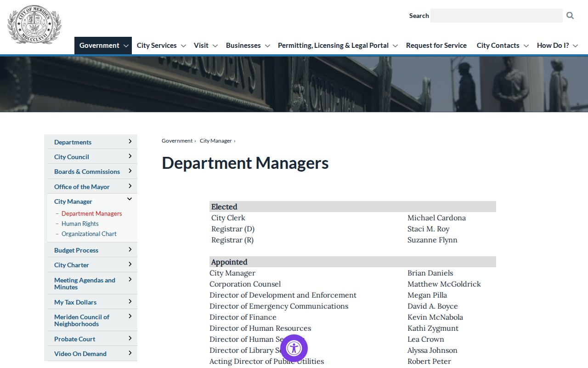The image size is (588, 368).
Task: Expand the chevron next to City Services
Action: click(183, 46)
